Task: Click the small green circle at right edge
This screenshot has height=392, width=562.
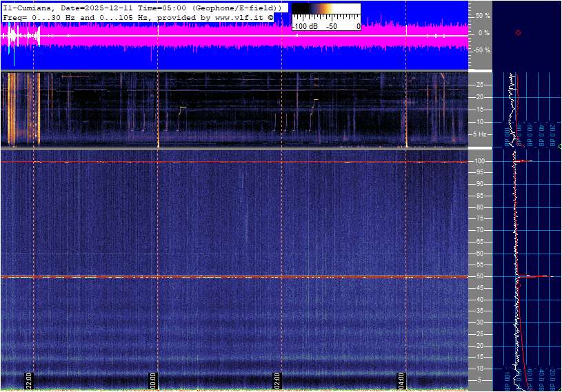Action: coord(560,147)
